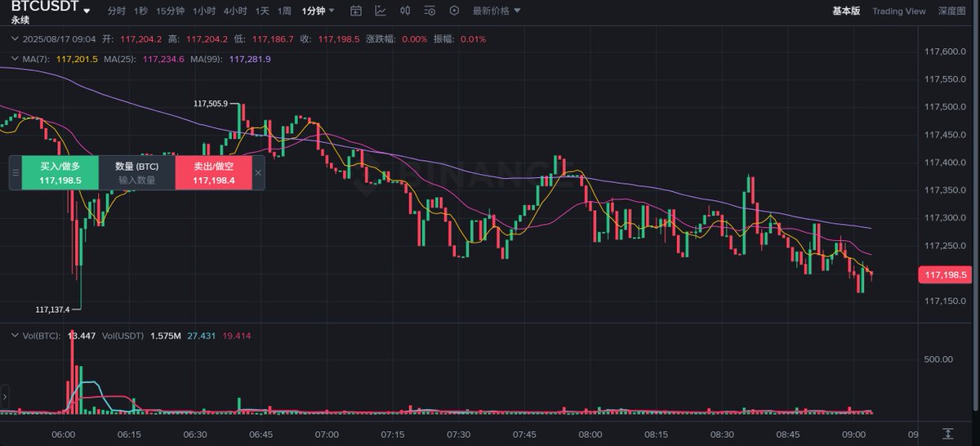
Task: Jump to latest candle icon
Action: point(947,432)
